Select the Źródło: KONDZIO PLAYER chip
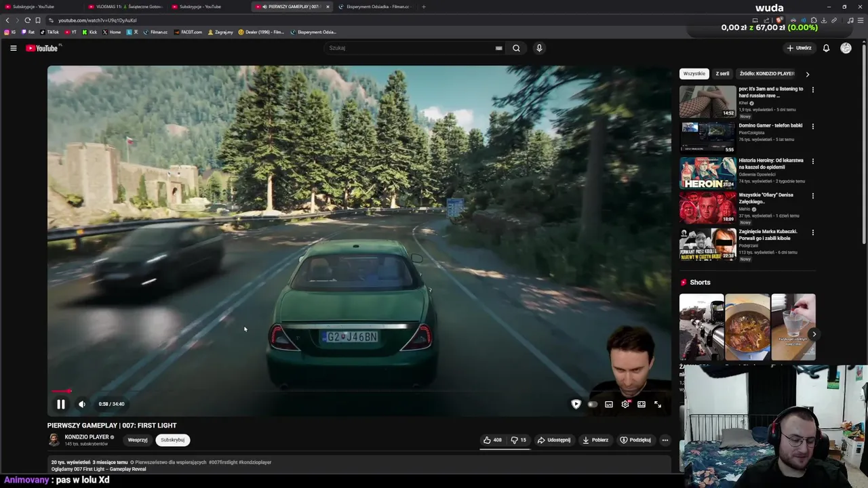 coord(767,74)
